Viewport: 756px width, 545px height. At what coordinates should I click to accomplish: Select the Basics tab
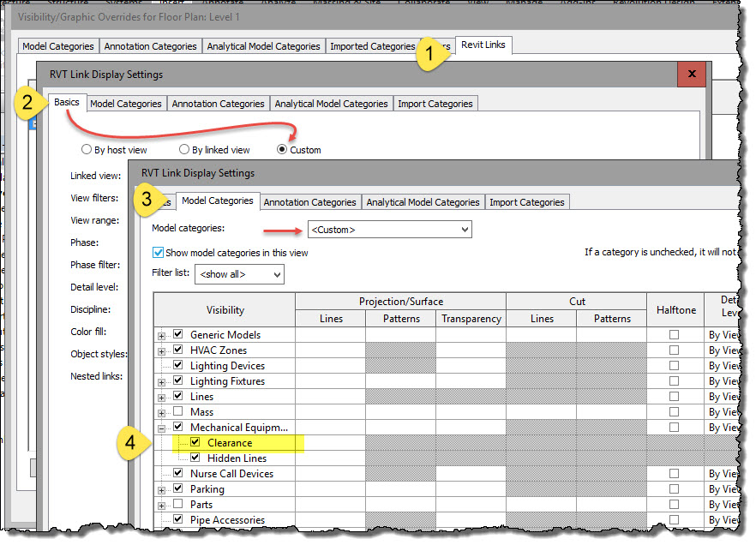tap(67, 102)
